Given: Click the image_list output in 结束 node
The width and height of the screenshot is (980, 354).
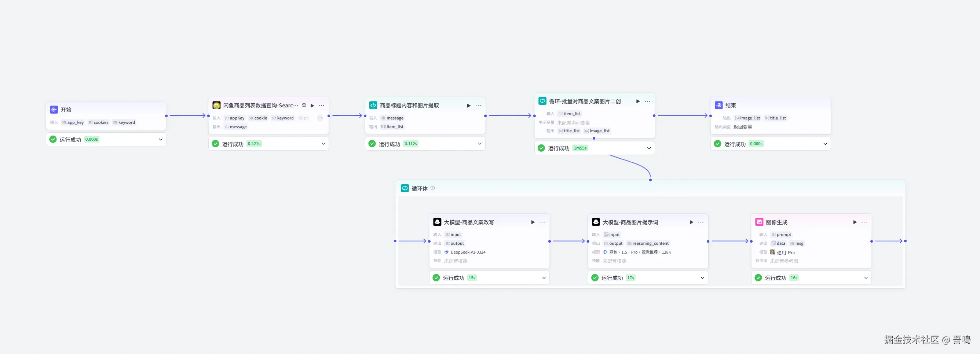Looking at the screenshot, I should 747,118.
